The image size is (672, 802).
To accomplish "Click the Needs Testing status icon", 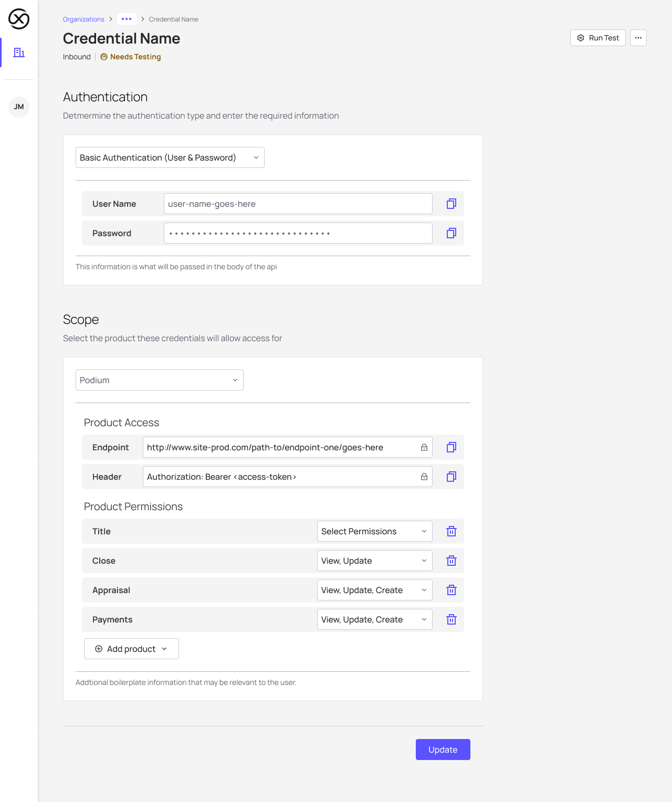I will [x=104, y=57].
